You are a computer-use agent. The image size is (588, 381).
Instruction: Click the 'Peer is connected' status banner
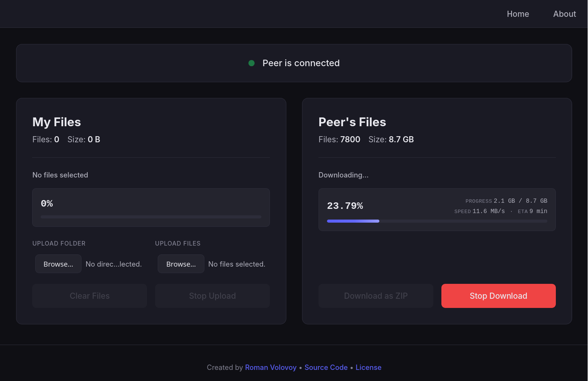(x=294, y=63)
